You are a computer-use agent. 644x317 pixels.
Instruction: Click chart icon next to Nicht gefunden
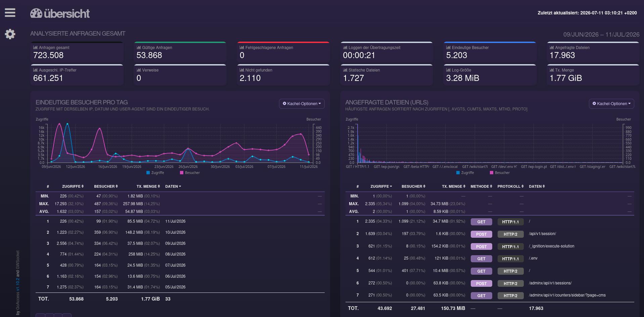242,70
